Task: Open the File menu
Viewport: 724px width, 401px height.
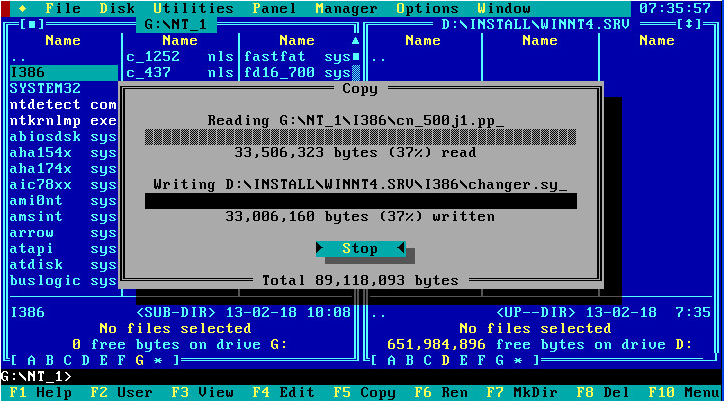Action: coord(63,8)
